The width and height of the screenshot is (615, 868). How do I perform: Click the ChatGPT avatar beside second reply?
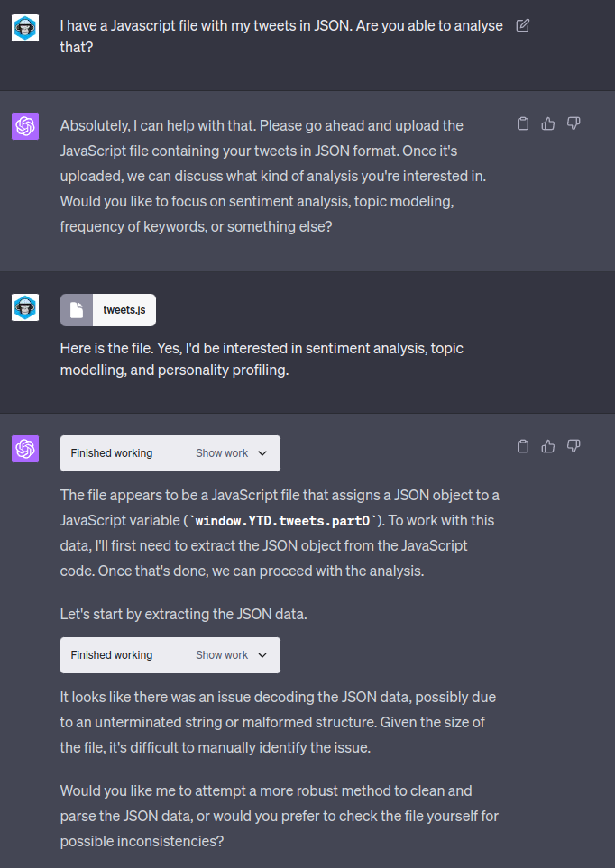click(25, 449)
